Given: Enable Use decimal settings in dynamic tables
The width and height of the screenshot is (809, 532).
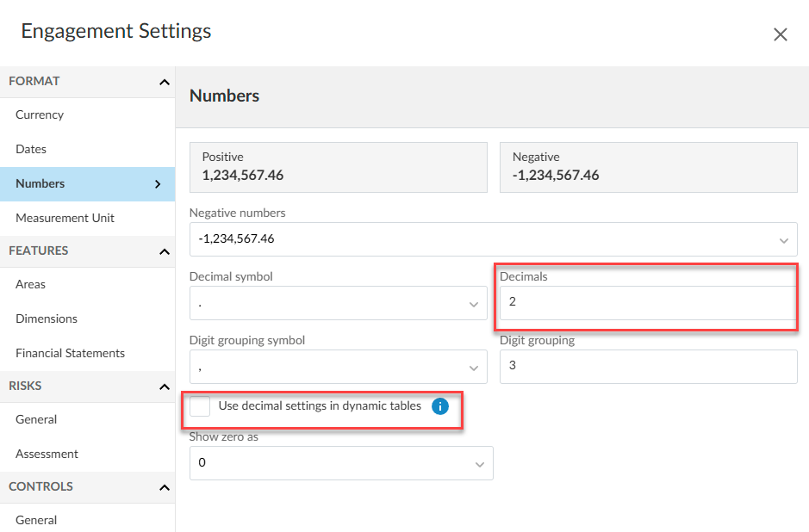Looking at the screenshot, I should pos(199,405).
